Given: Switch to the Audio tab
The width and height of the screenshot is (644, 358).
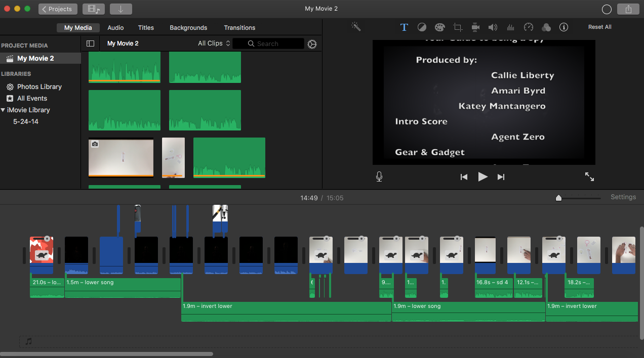Looking at the screenshot, I should (115, 27).
